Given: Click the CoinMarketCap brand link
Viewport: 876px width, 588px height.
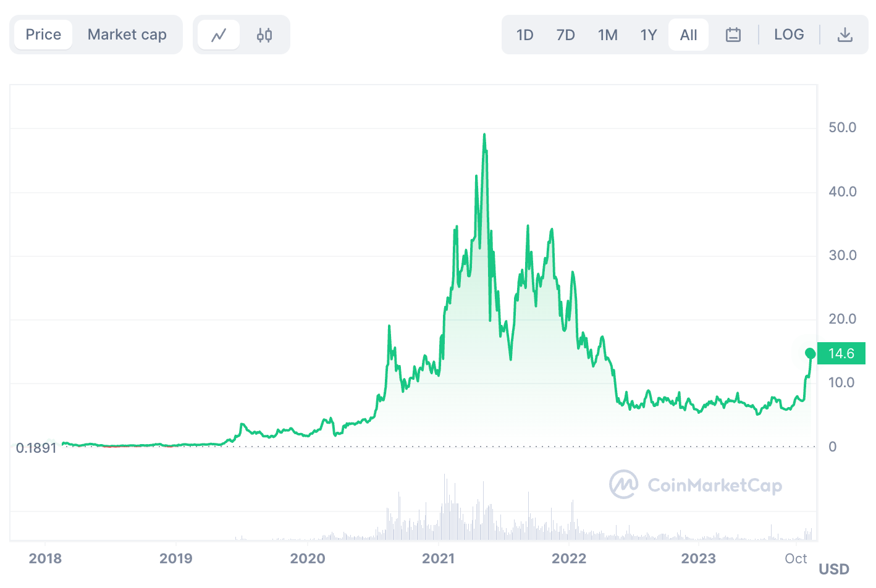Looking at the screenshot, I should pos(696,485).
